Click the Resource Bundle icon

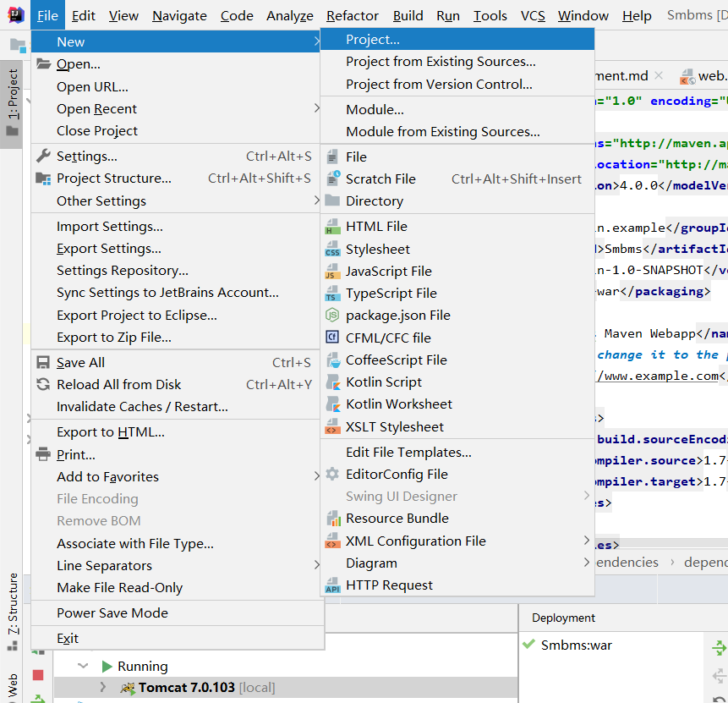pyautogui.click(x=333, y=518)
